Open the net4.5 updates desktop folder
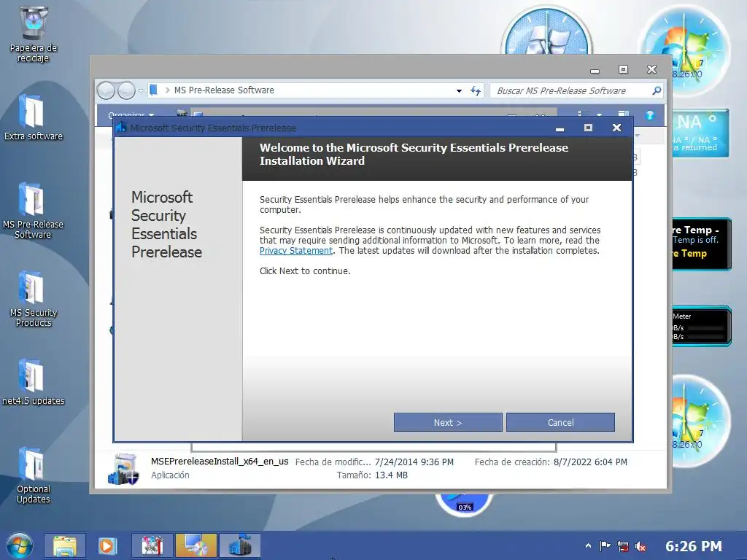Viewport: 747px width, 560px height. pyautogui.click(x=33, y=382)
